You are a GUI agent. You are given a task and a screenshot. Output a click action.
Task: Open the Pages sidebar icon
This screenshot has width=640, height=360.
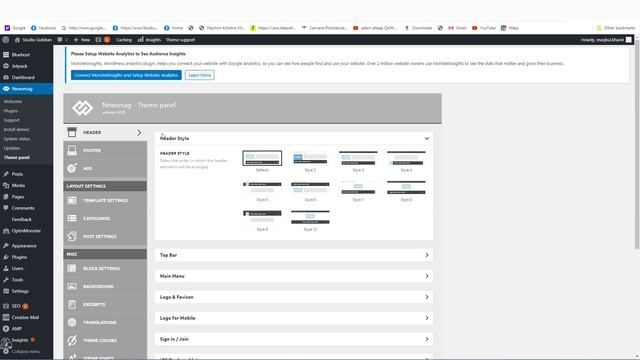(x=6, y=197)
